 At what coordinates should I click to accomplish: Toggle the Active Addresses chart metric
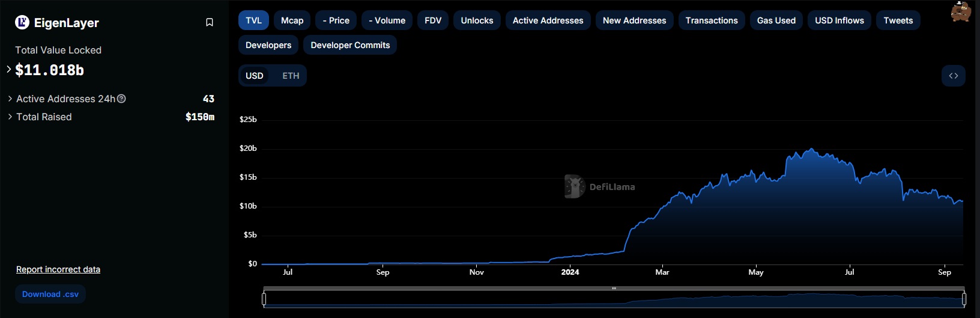coord(548,20)
